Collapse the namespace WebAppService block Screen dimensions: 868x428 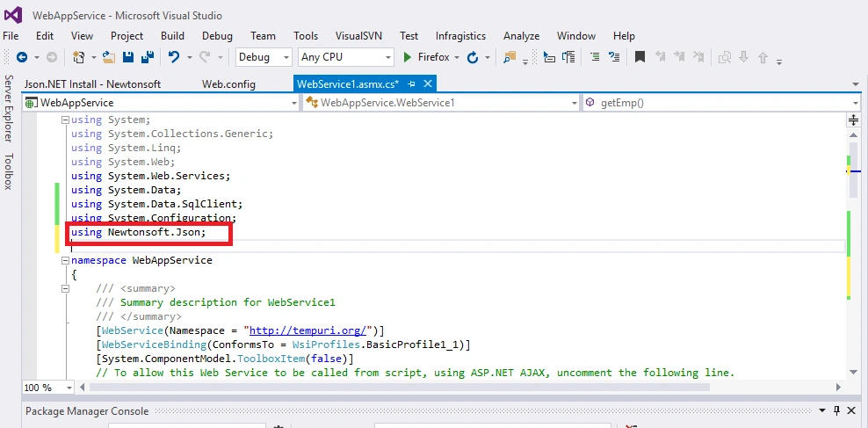[65, 260]
